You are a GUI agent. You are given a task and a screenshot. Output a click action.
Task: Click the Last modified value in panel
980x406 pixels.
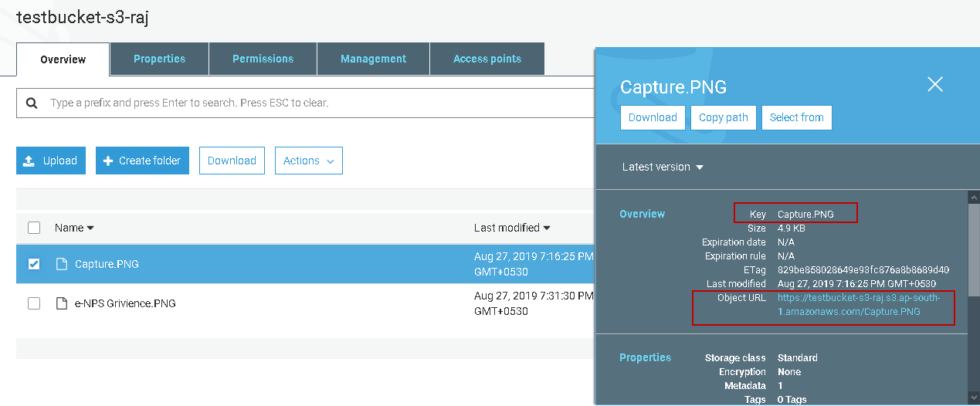pos(856,283)
